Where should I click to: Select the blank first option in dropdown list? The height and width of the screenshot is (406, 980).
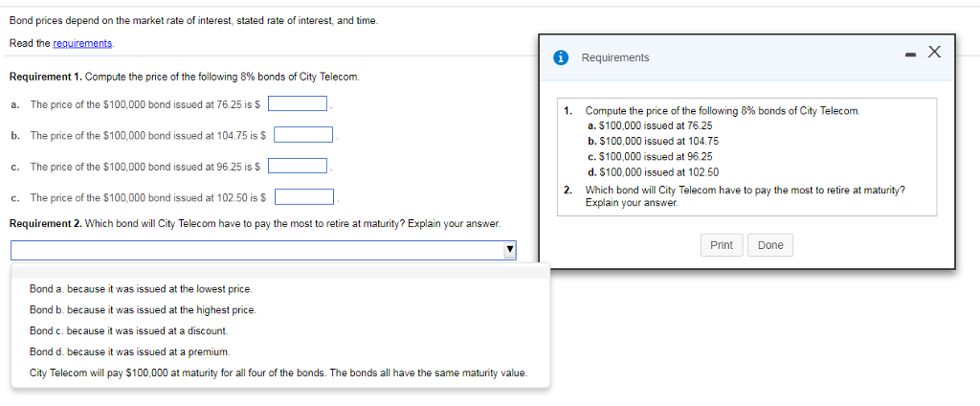[280, 272]
